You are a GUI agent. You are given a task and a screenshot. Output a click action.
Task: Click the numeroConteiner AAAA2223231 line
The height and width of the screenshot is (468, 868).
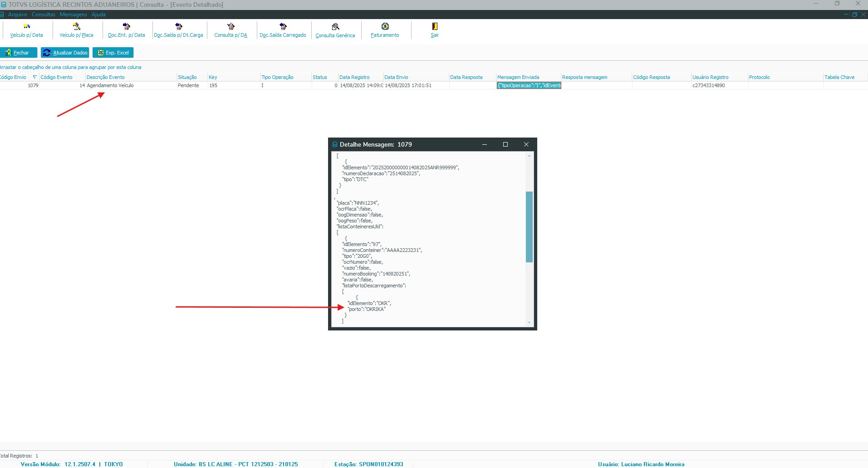[383, 250]
